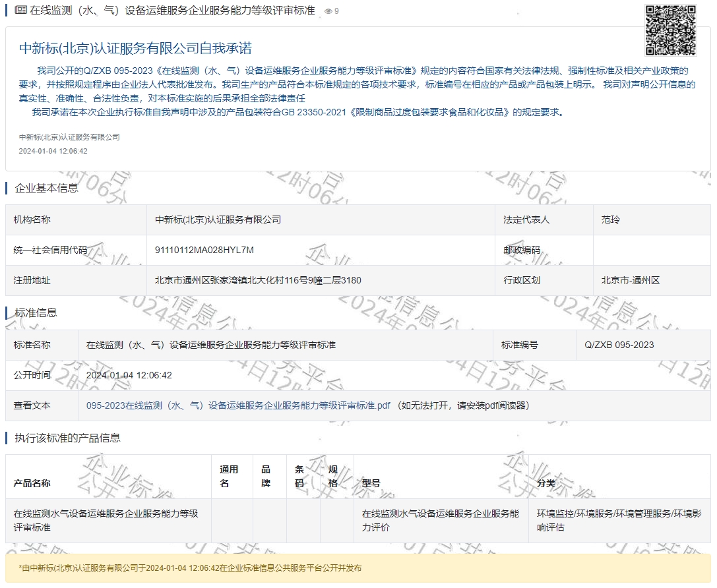Screen dimensions: 717x588
Task: Click the 机构名称 label cell
Action: click(x=76, y=220)
